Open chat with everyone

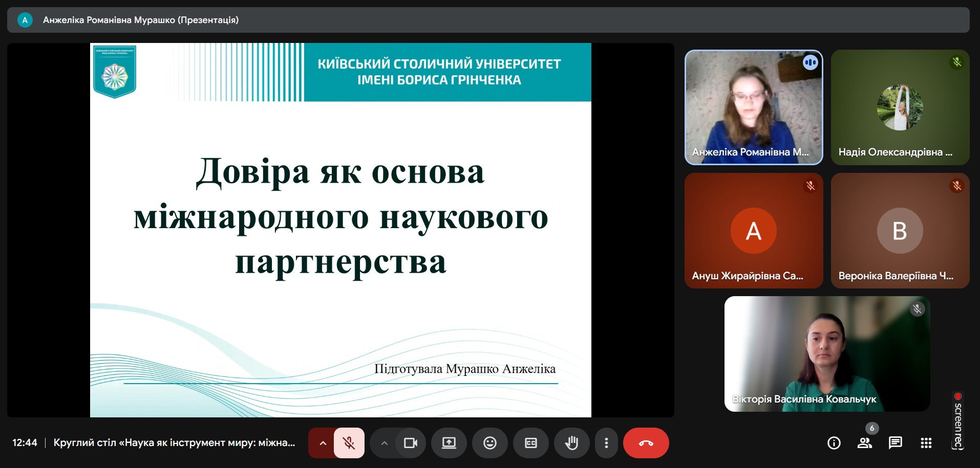[x=896, y=443]
